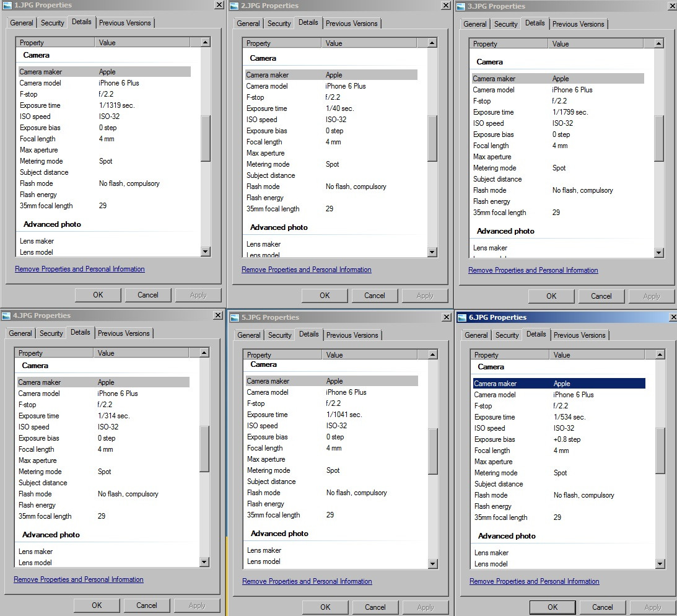The image size is (677, 616).
Task: Click scroll up arrow in 4.JPG details list
Action: pyautogui.click(x=204, y=353)
